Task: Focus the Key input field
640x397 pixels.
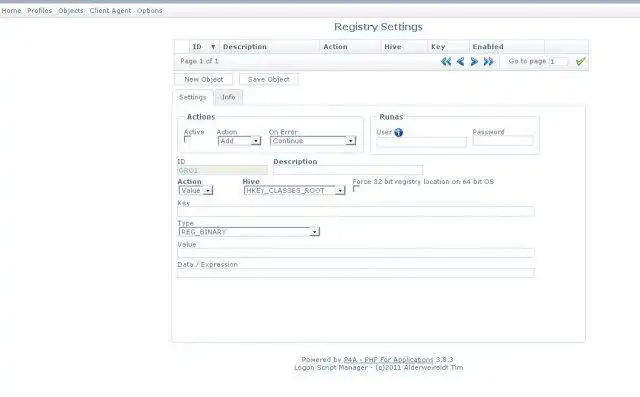Action: (x=356, y=211)
